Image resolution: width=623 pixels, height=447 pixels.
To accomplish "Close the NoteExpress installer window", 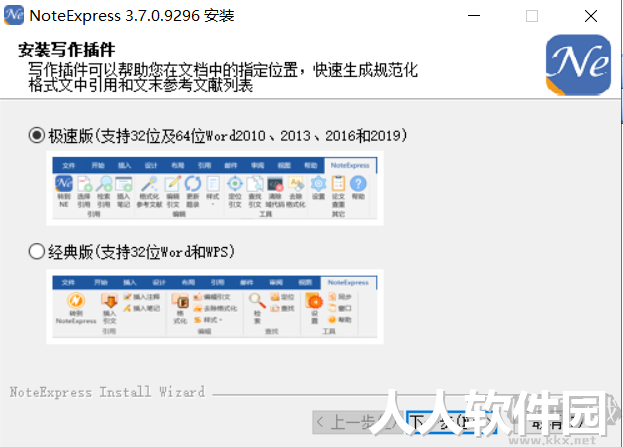I will click(x=591, y=16).
